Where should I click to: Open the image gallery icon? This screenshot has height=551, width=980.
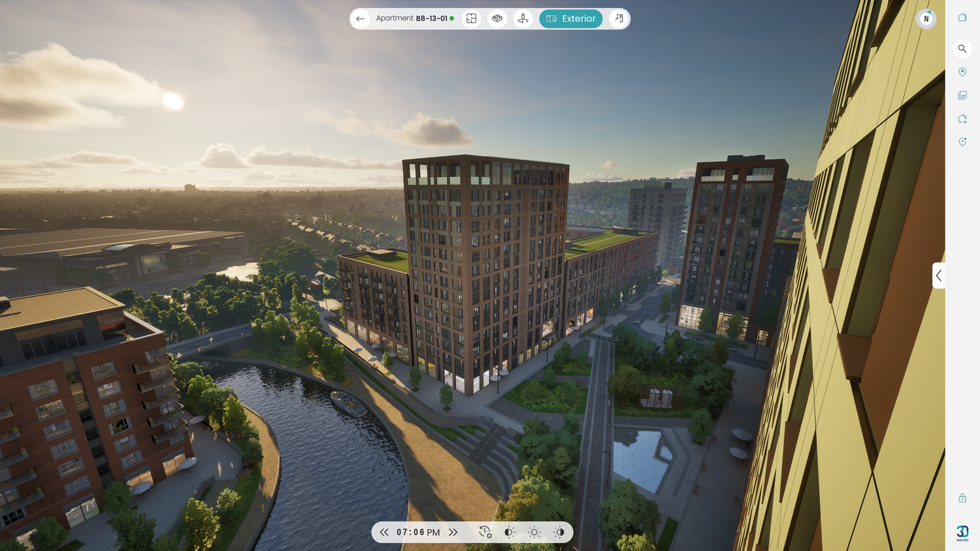tap(962, 95)
